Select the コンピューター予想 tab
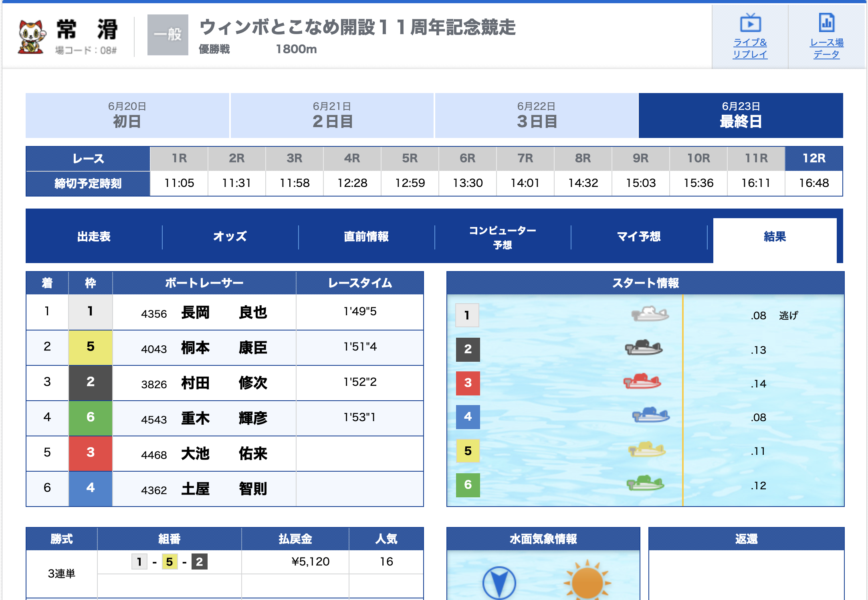The height and width of the screenshot is (600, 868). pos(503,237)
